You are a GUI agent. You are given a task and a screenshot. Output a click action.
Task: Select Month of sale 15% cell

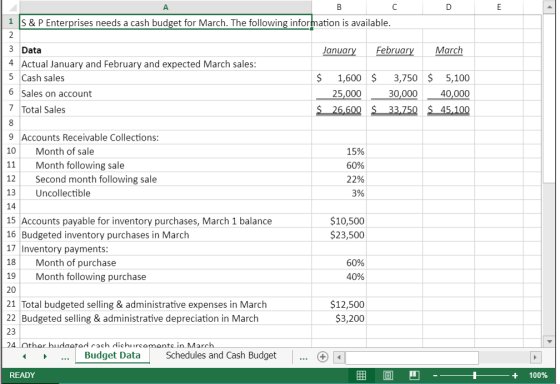click(339, 151)
